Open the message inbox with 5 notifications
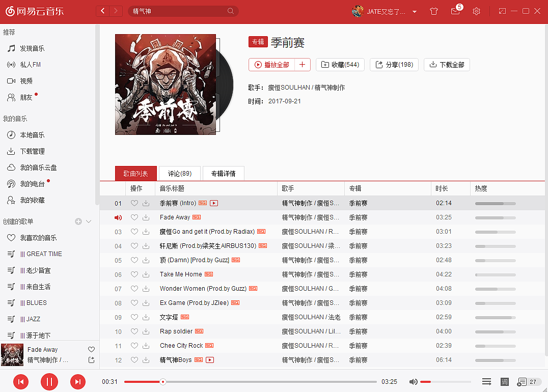Viewport: 548px width, 392px height. tap(455, 11)
